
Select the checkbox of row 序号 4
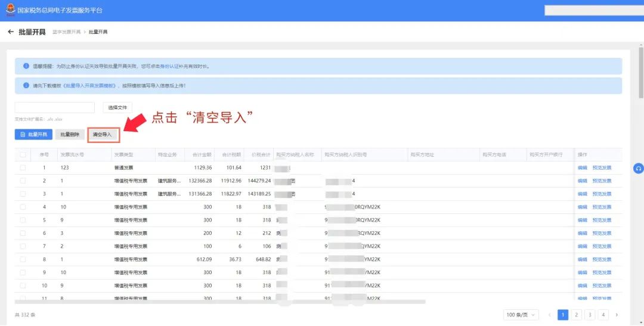(x=23, y=207)
